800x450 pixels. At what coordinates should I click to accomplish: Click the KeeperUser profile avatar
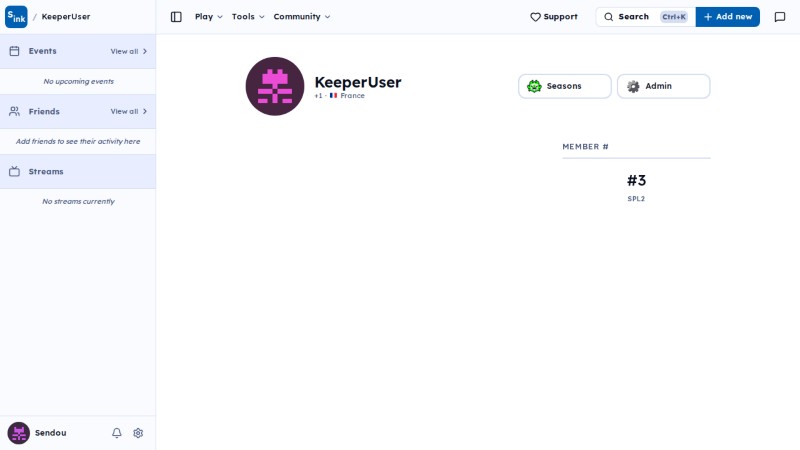[x=275, y=86]
